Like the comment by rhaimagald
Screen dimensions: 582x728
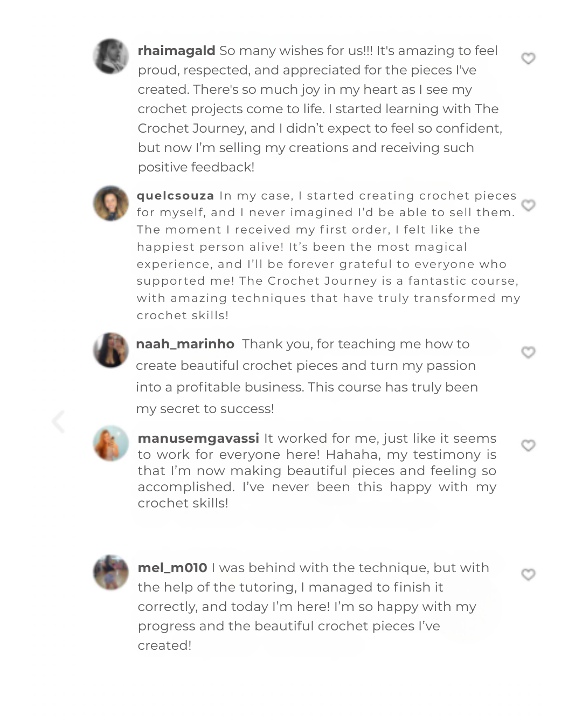click(x=528, y=58)
